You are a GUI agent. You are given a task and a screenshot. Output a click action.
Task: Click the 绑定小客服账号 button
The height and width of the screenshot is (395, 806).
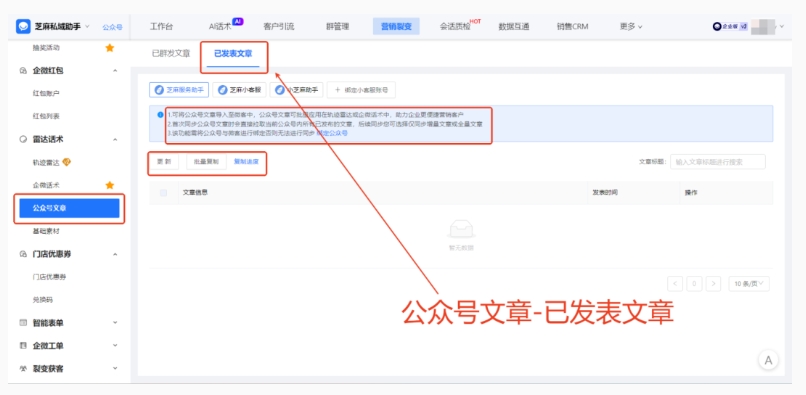pyautogui.click(x=361, y=89)
